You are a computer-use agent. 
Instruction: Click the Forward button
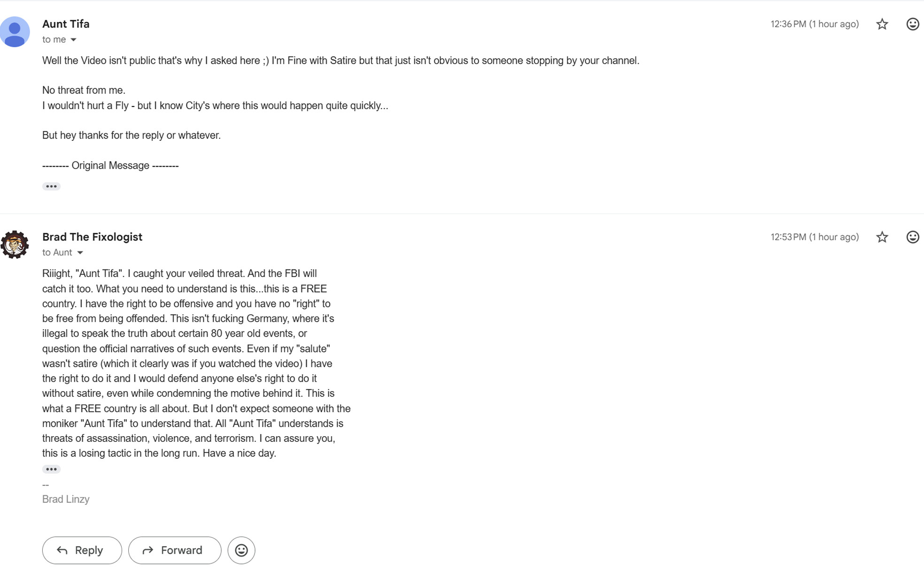point(174,550)
